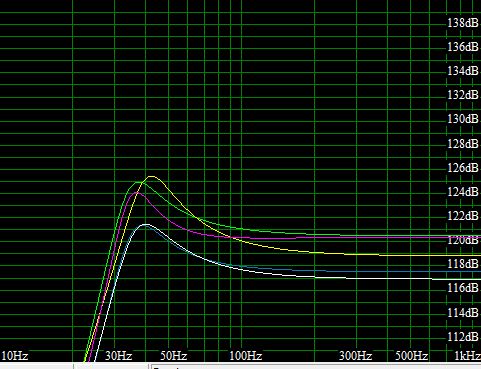
Task: Select the 50Hz frequency label
Action: pyautogui.click(x=174, y=356)
